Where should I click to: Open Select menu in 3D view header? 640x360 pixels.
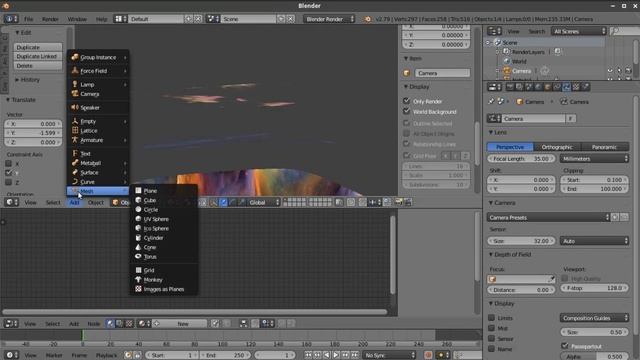pos(53,202)
